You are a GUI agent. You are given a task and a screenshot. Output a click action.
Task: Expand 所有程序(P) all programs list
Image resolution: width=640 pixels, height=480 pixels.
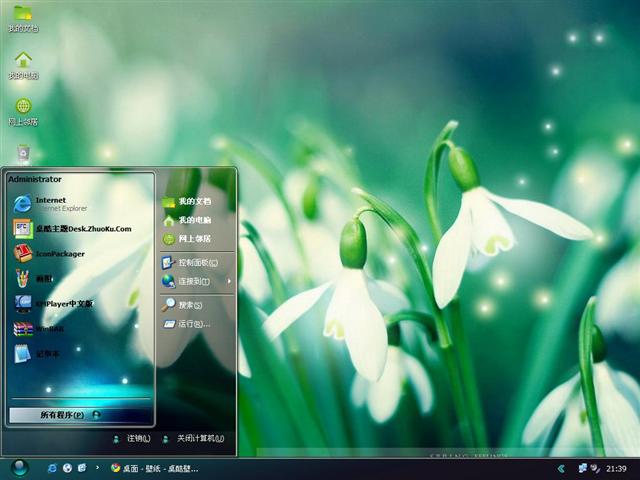(80, 415)
